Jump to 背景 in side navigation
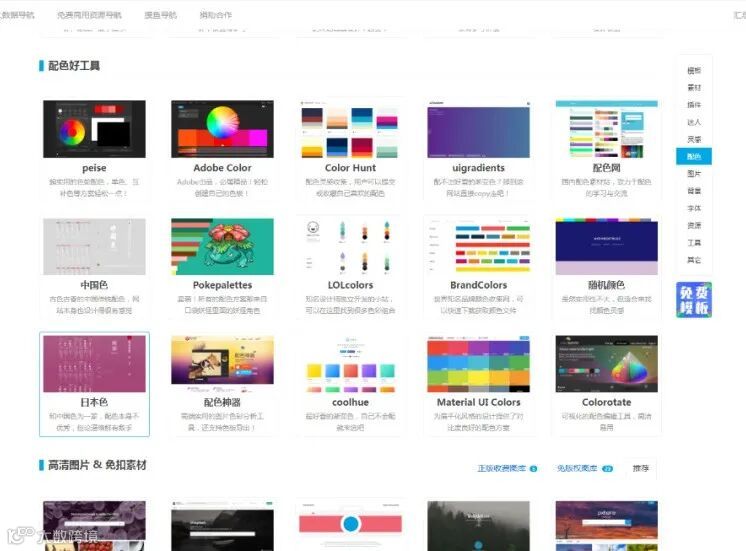The width and height of the screenshot is (746, 551). click(694, 191)
